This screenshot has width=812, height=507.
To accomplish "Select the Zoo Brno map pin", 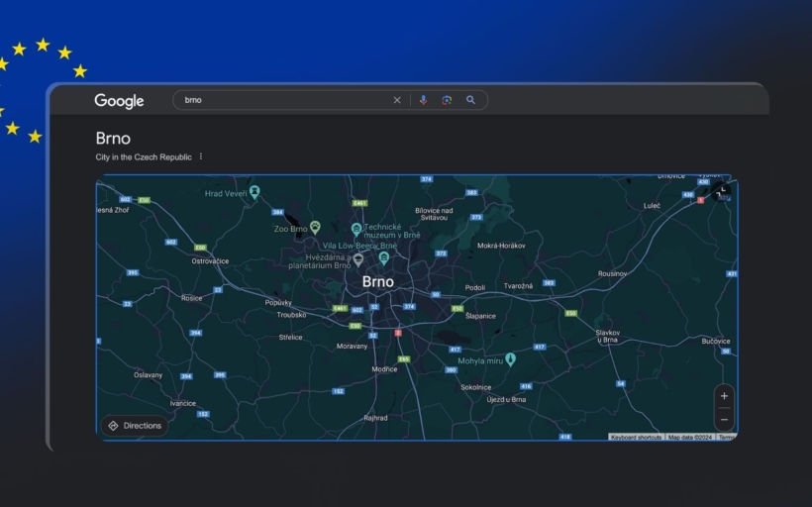I will pos(315,228).
